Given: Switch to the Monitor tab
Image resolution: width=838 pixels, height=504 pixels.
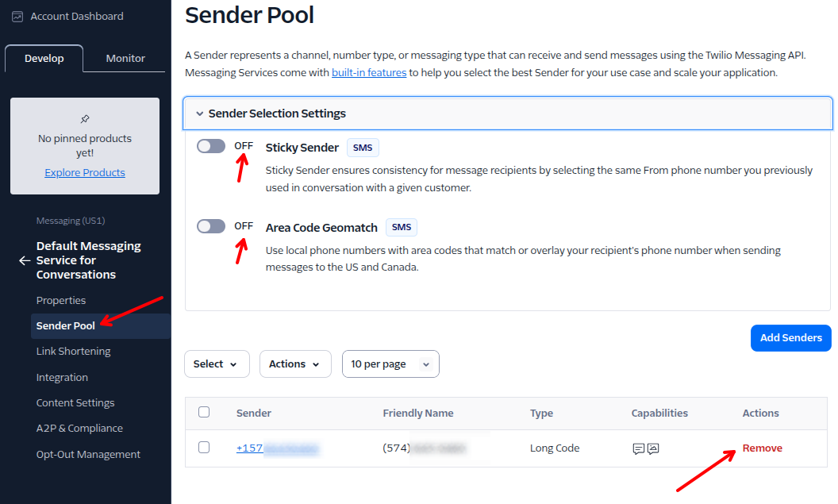Looking at the screenshot, I should pyautogui.click(x=124, y=58).
